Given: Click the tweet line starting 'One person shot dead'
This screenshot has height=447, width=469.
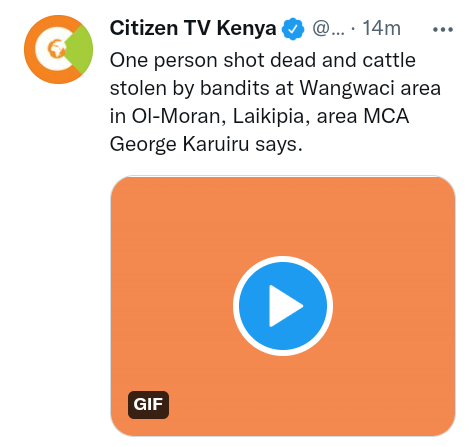Looking at the screenshot, I should coord(263,61).
